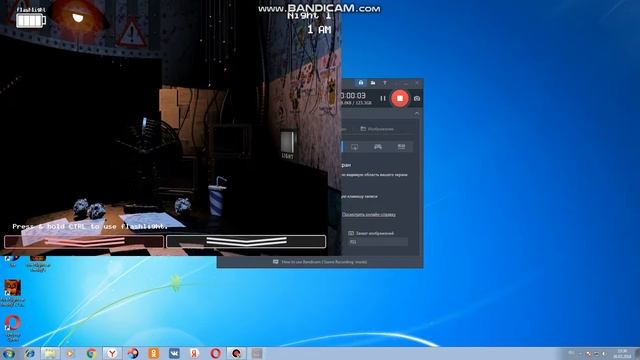The image size is (640, 360).
Task: Open the taskbar clock and date
Action: [x=622, y=354]
